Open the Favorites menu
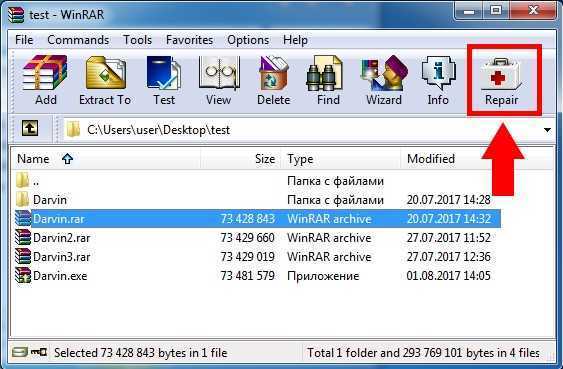Image resolution: width=563 pixels, height=369 pixels. point(190,40)
